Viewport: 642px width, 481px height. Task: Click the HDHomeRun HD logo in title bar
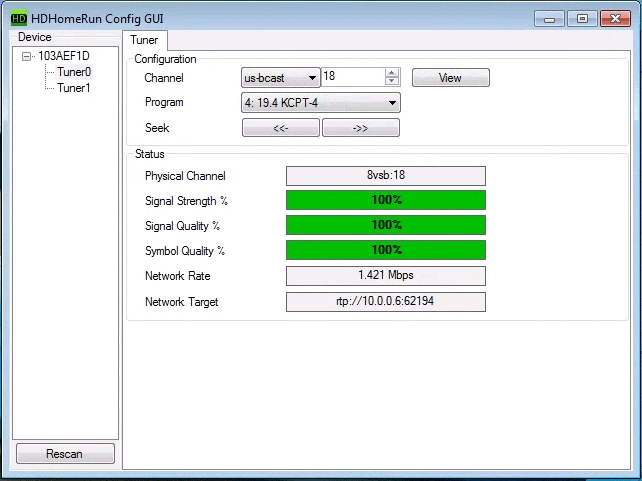(19, 18)
